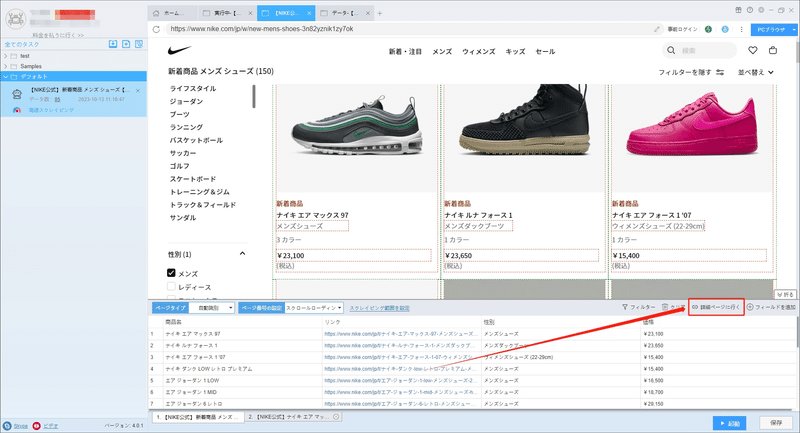Click the クリア trash button
Screen dimensions: 800x433
(x=673, y=307)
